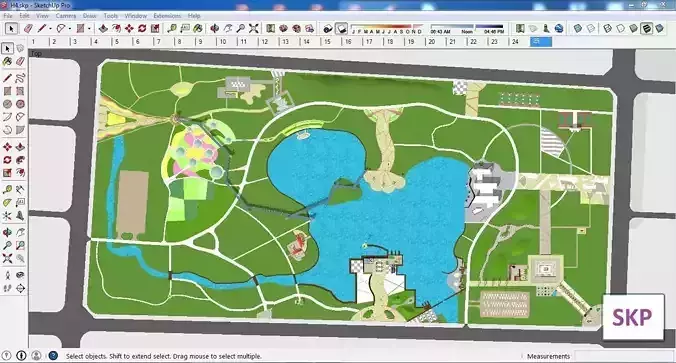Image resolution: width=676 pixels, height=363 pixels.
Task: Switch to Hidden Line face style
Action: click(x=620, y=28)
